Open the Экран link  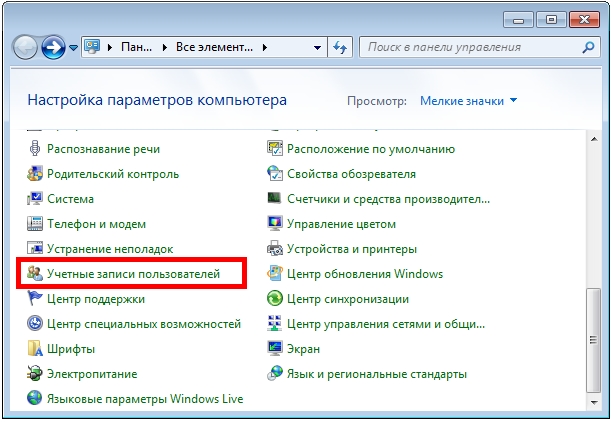click(303, 349)
